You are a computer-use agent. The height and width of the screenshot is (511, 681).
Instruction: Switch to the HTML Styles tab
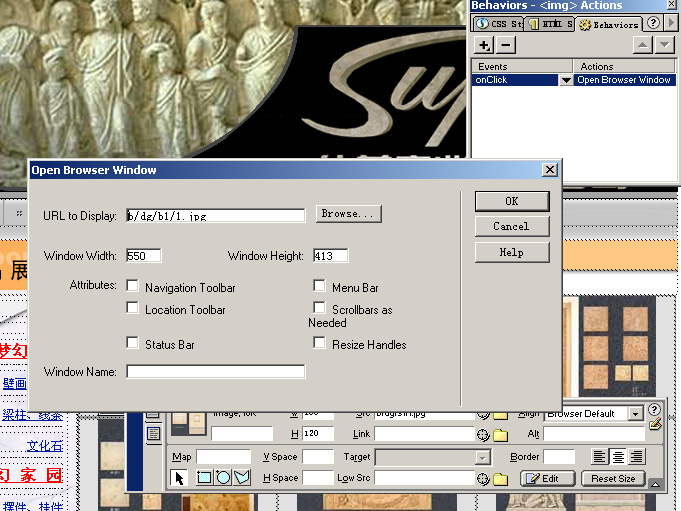[x=550, y=24]
